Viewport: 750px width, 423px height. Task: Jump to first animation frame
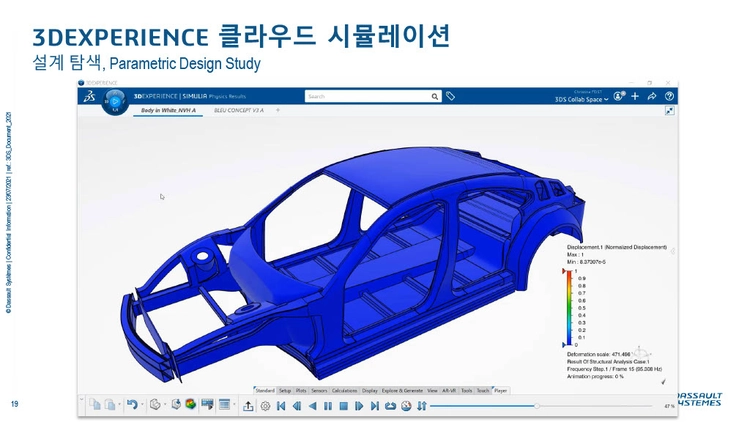pos(281,406)
